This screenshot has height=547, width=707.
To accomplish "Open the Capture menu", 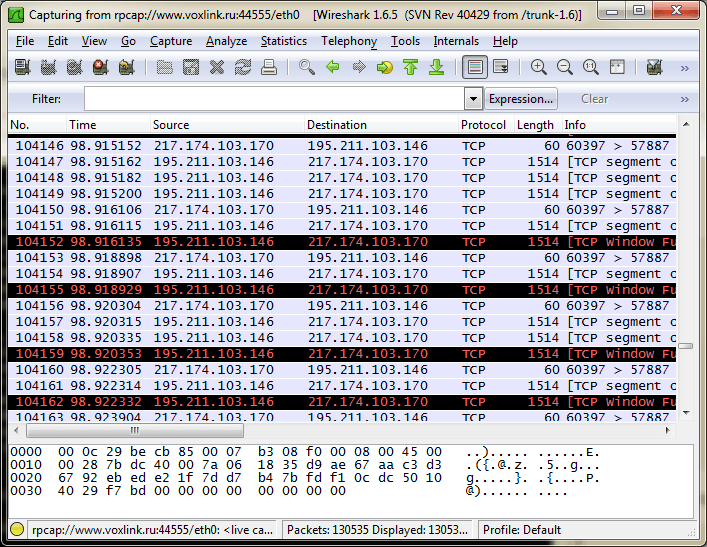I will click(171, 41).
